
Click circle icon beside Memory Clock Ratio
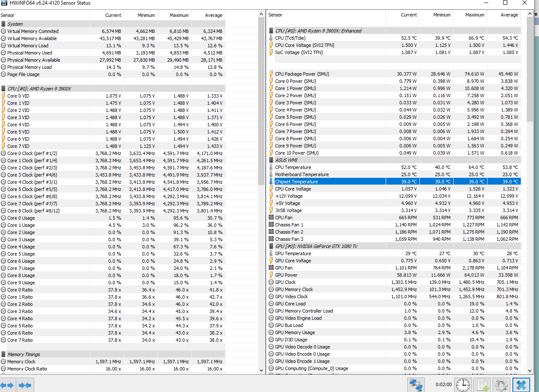click(x=3, y=369)
